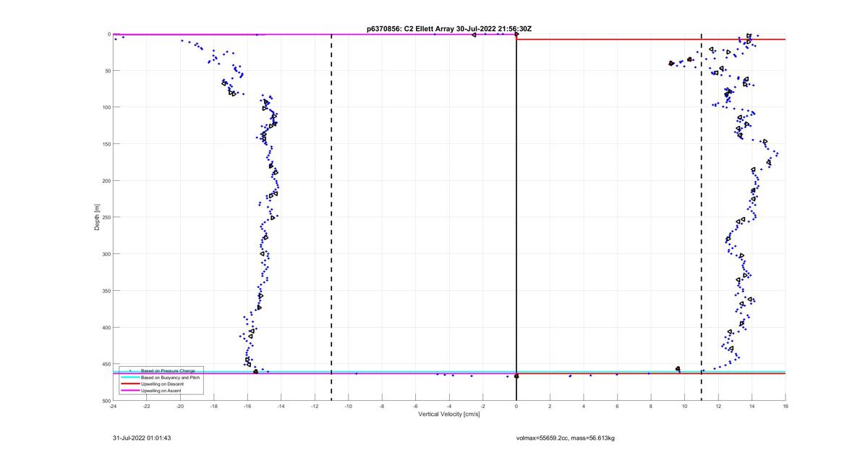
Task: Click the magenta line sample in legend
Action: tap(129, 390)
